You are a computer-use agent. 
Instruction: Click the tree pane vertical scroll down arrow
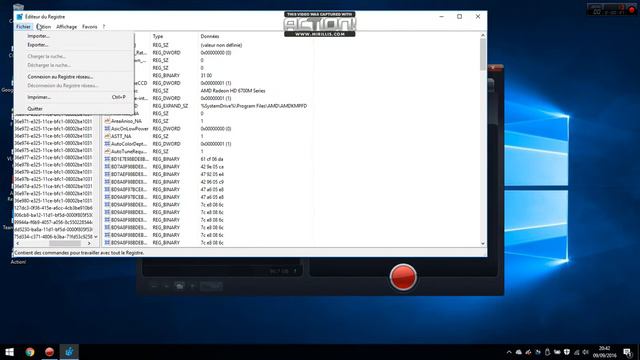pos(96,236)
